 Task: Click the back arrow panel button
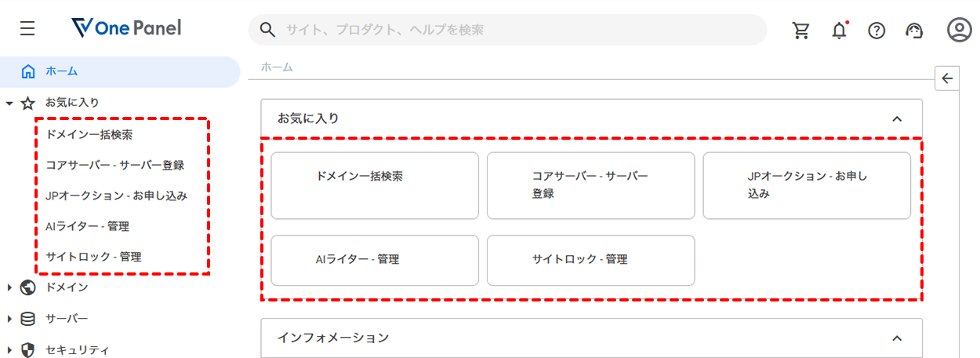947,78
